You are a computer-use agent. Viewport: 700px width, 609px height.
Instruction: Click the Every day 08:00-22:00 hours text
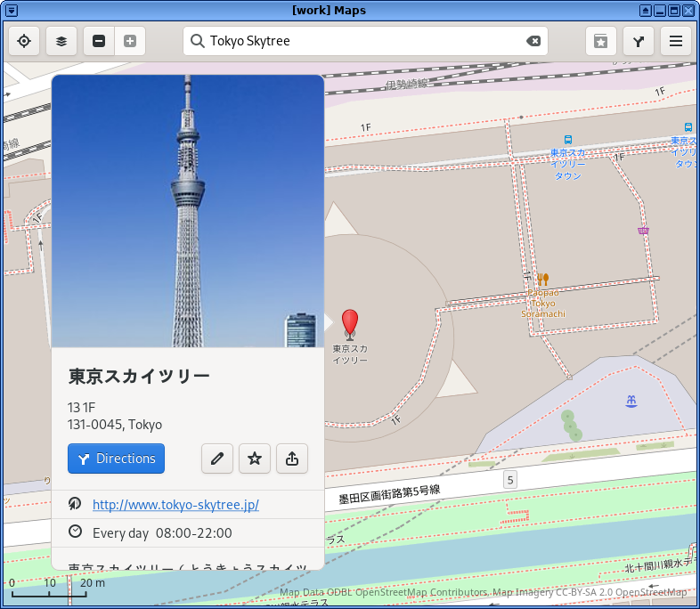coord(162,533)
